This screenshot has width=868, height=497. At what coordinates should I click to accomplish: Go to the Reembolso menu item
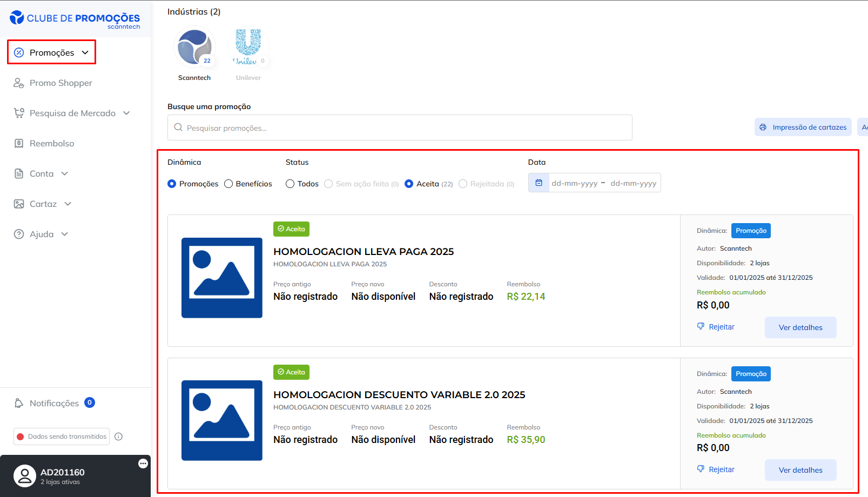[x=52, y=143]
